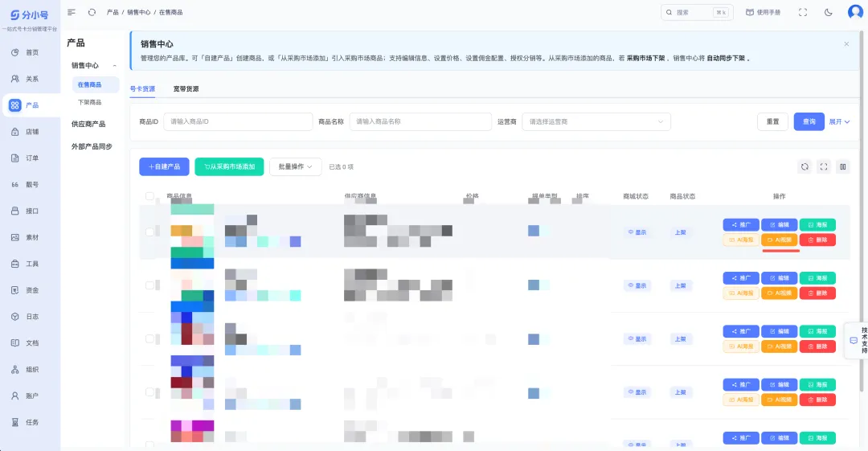
Task: Open the 素材 library
Action: (31, 237)
